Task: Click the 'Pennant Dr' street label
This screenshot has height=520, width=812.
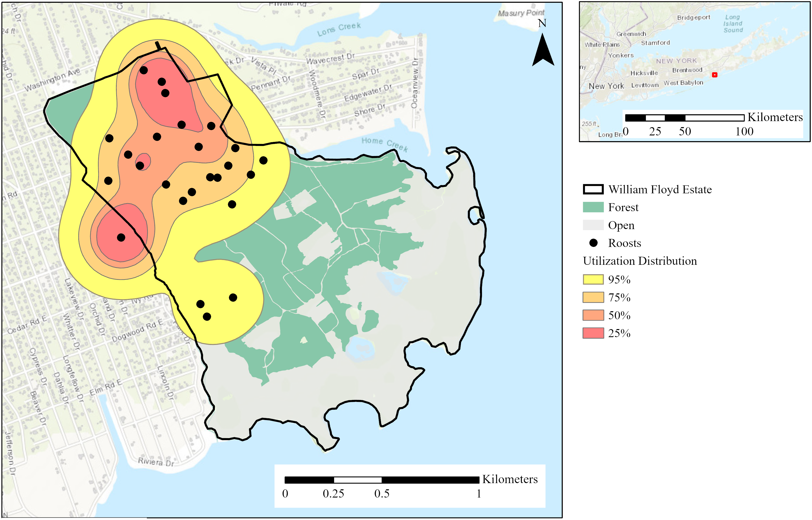Action: point(271,83)
